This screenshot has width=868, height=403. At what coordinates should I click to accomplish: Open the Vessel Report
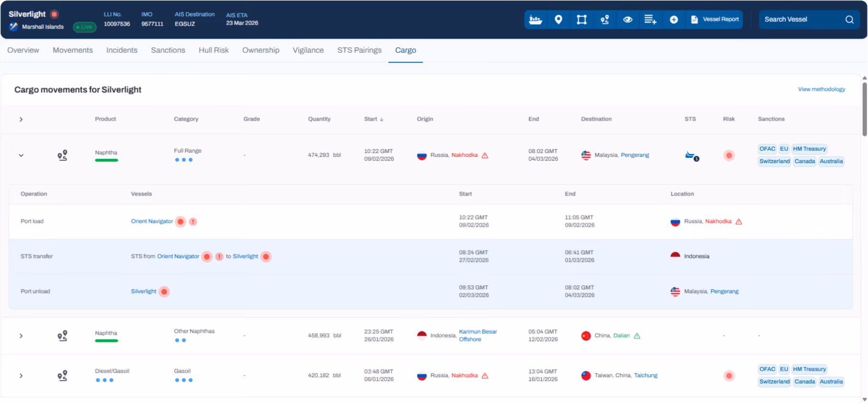[715, 20]
